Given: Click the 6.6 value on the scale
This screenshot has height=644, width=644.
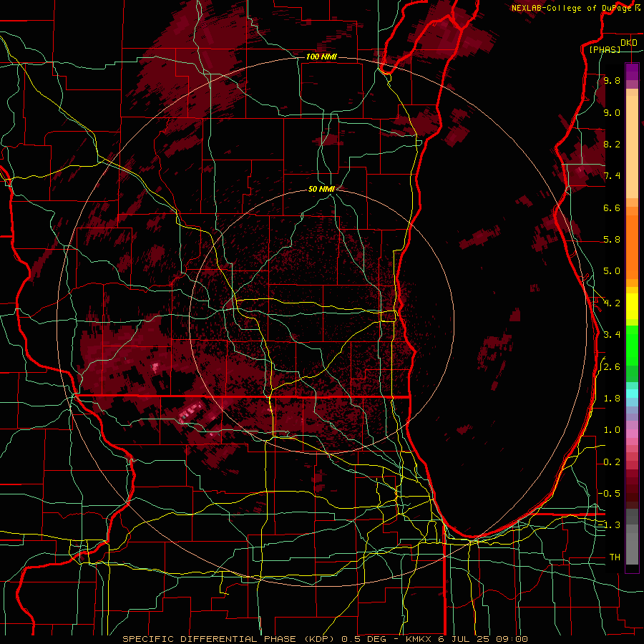Looking at the screenshot, I should (612, 208).
